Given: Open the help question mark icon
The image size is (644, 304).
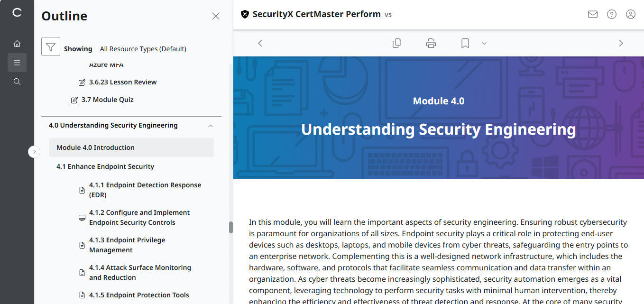Looking at the screenshot, I should [611, 14].
